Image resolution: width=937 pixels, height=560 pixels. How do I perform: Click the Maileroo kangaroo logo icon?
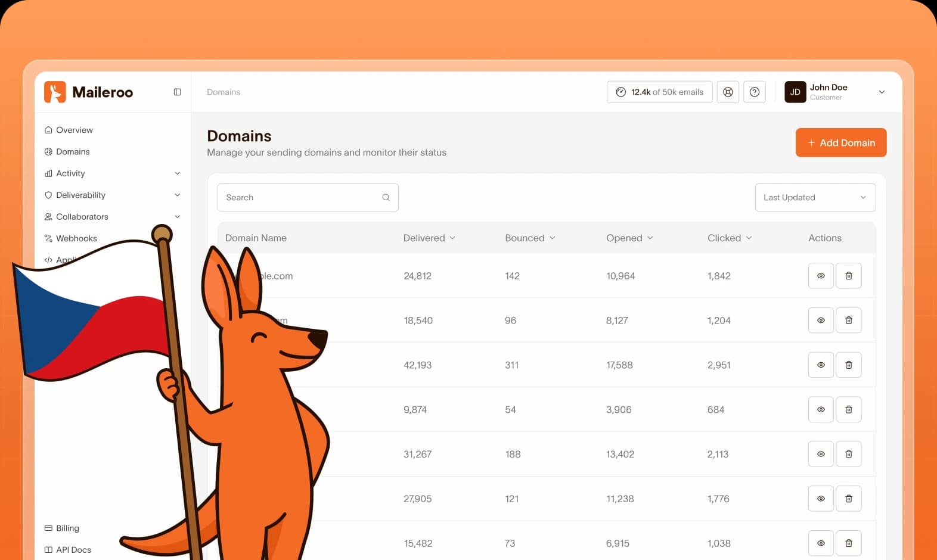click(x=55, y=92)
